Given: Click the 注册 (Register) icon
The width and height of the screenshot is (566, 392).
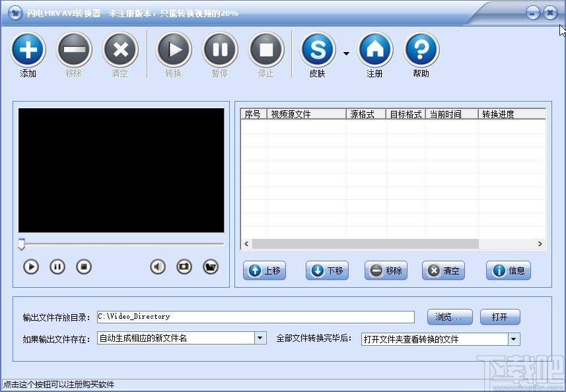Looking at the screenshot, I should click(374, 49).
